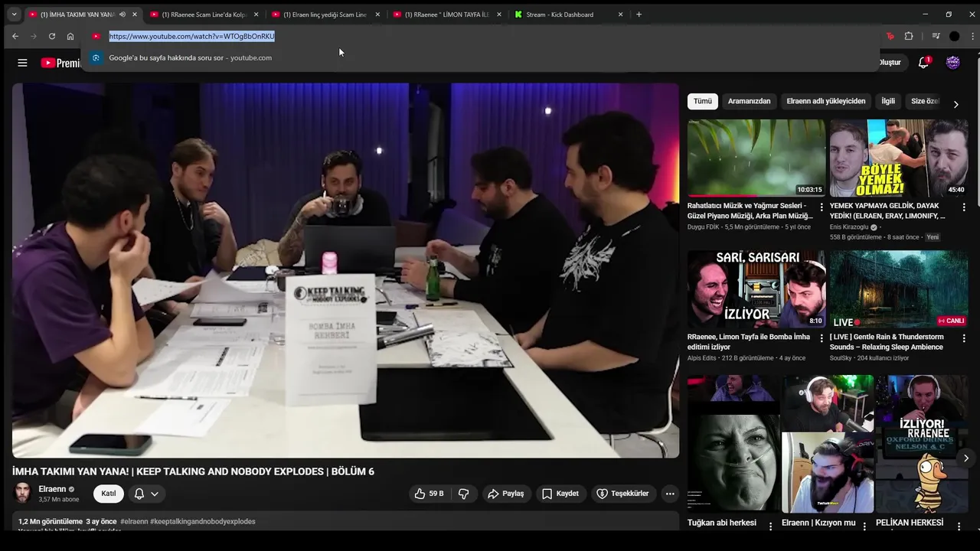Open options menu for PELİKAN HERKESİ short

(959, 526)
